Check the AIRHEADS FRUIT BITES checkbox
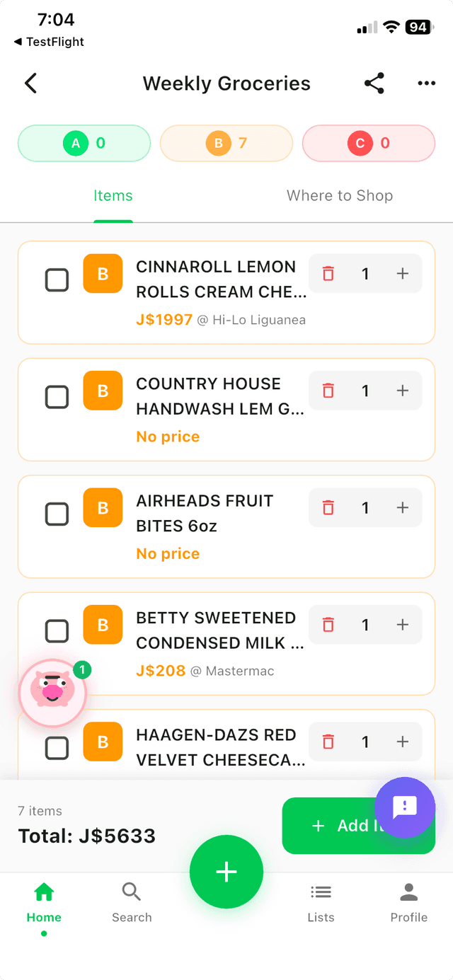The width and height of the screenshot is (453, 980). pos(57,514)
